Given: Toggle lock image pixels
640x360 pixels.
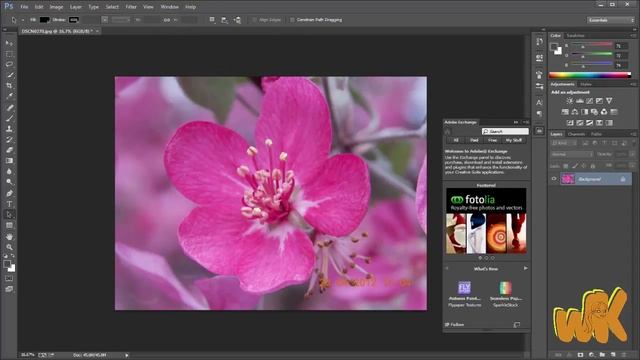Looking at the screenshot, I should (575, 166).
